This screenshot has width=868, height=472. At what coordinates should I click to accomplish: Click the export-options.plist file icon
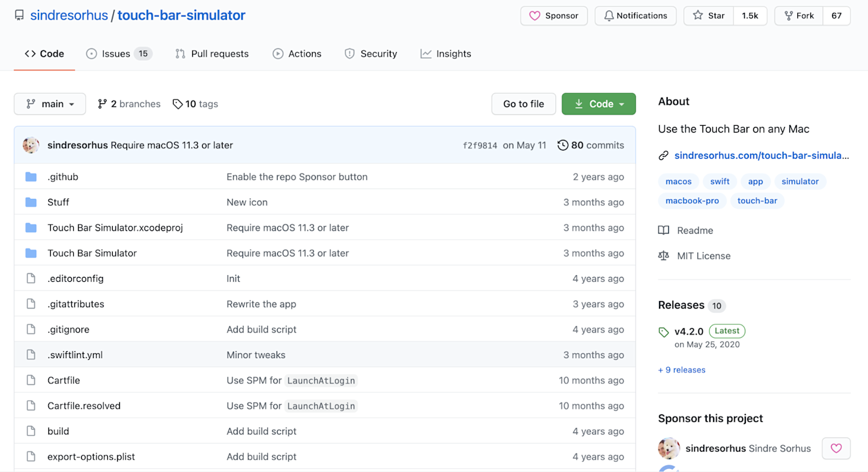click(x=31, y=457)
